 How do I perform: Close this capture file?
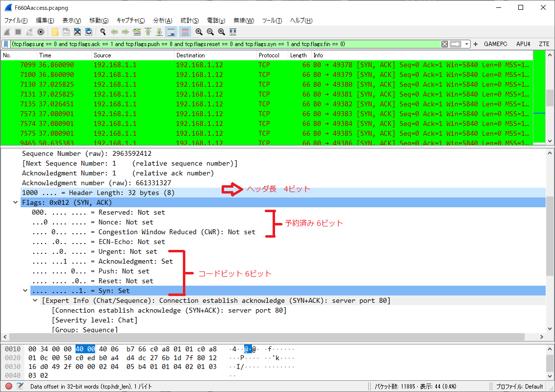tap(77, 32)
